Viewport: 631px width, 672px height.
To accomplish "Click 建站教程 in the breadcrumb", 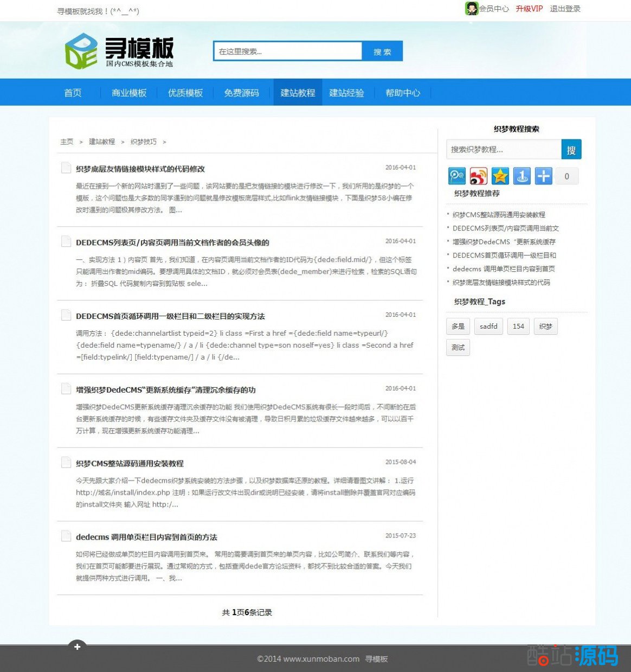I will pos(102,142).
